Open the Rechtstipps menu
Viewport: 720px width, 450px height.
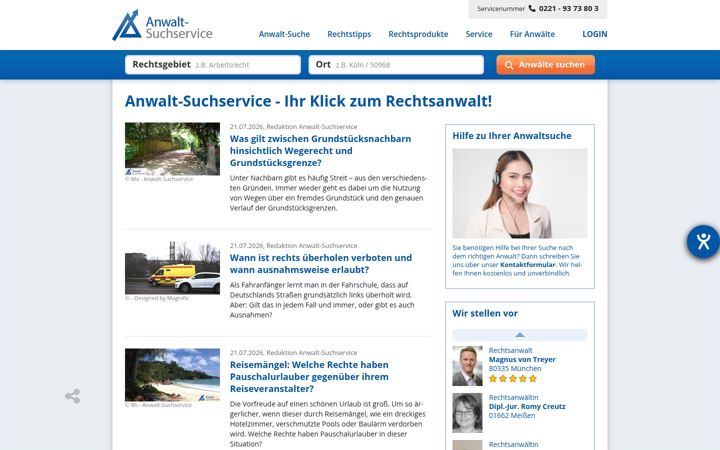[x=349, y=34]
